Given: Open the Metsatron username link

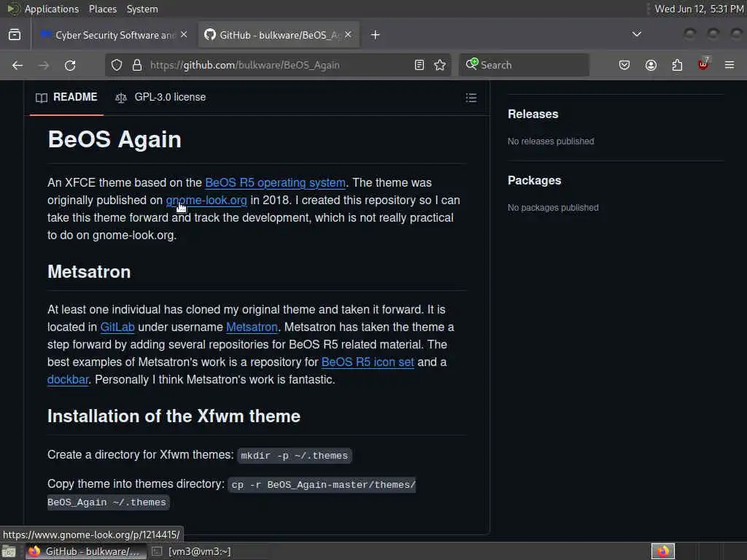Looking at the screenshot, I should pyautogui.click(x=252, y=327).
